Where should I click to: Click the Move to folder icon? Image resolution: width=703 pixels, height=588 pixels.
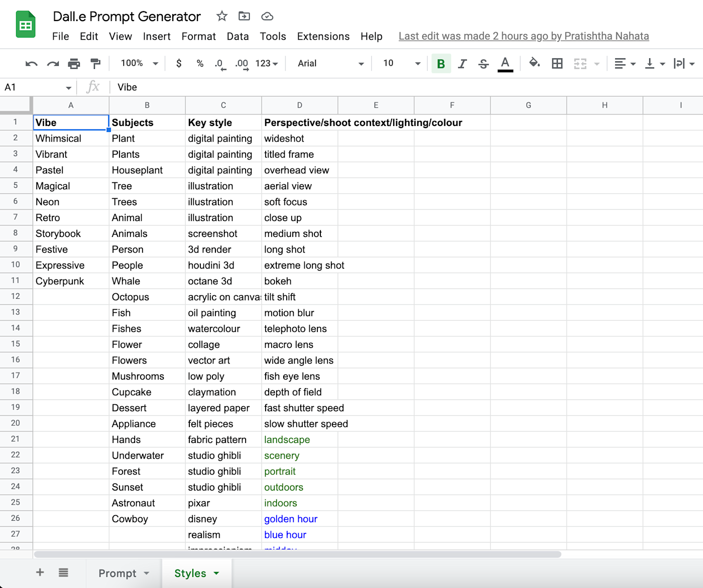244,16
